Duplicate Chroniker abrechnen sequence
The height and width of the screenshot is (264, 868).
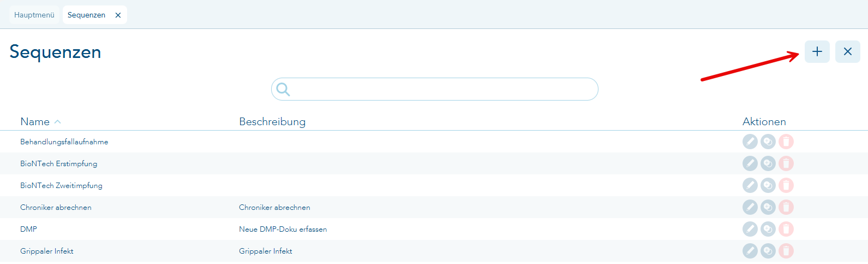(x=768, y=207)
